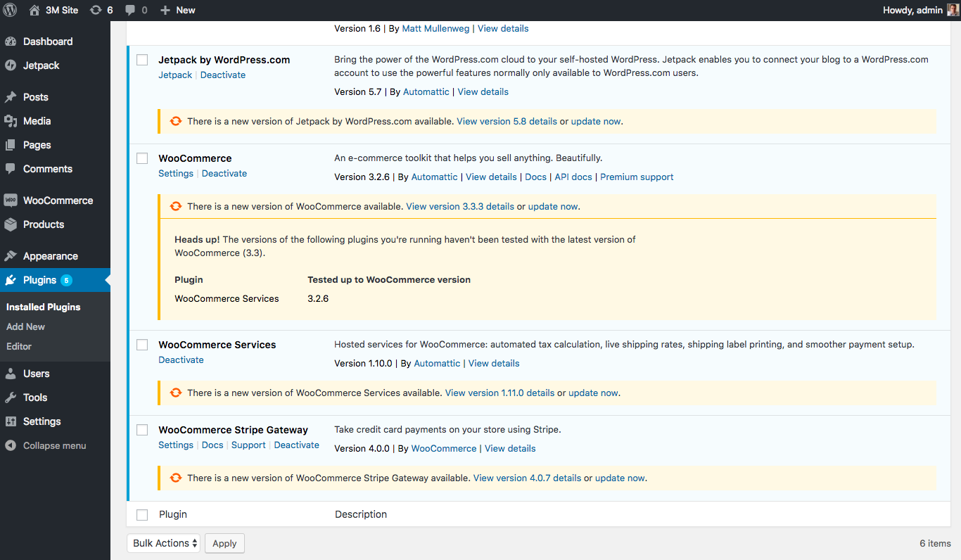Click the Tools wrench icon in sidebar
961x560 pixels.
(11, 397)
